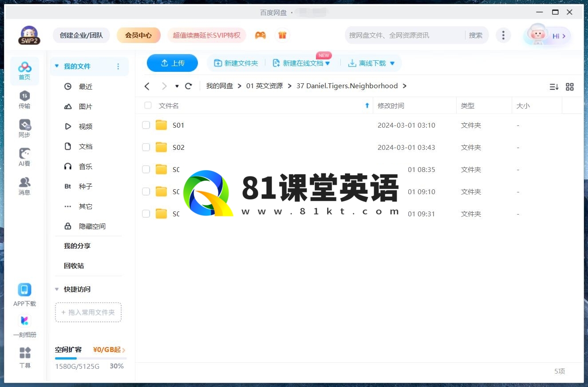Check the box for the 09:10 folder
Image resolution: width=588 pixels, height=387 pixels.
(x=146, y=192)
